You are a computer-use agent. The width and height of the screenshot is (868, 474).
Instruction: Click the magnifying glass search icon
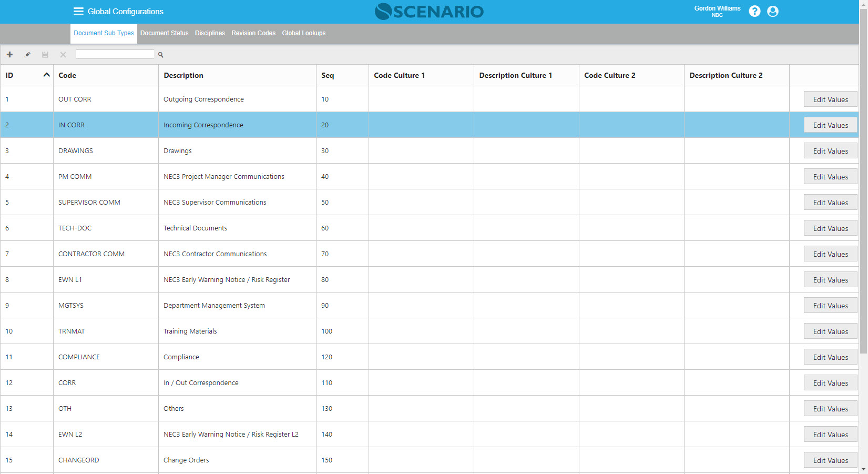point(161,55)
